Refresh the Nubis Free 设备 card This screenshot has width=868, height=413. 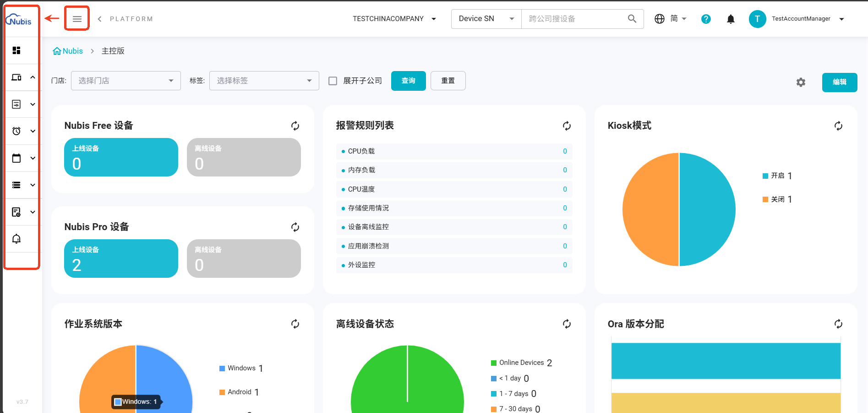[x=295, y=126]
